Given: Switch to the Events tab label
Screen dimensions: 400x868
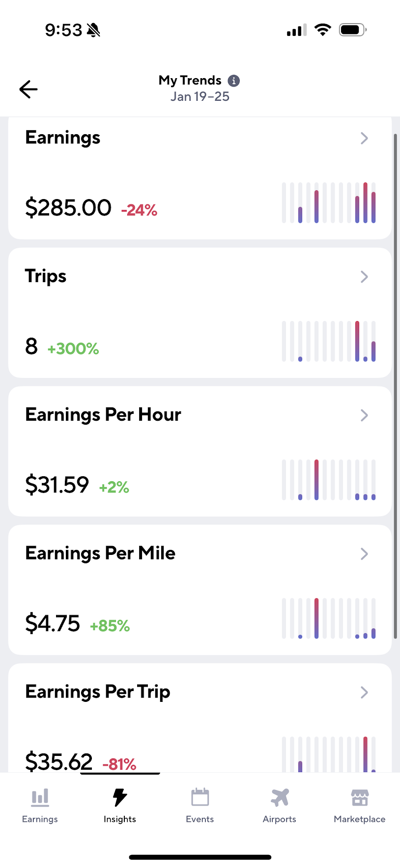Looking at the screenshot, I should (x=200, y=819).
